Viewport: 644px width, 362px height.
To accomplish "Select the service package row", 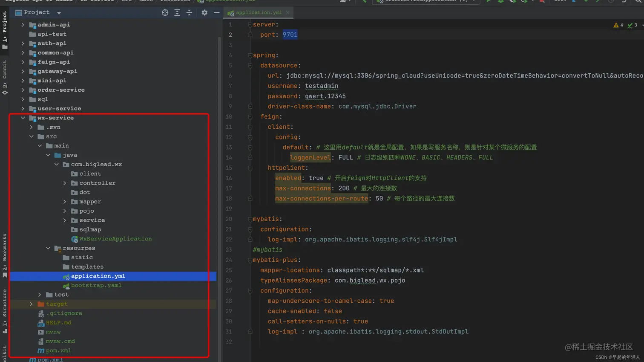I will pos(113,220).
